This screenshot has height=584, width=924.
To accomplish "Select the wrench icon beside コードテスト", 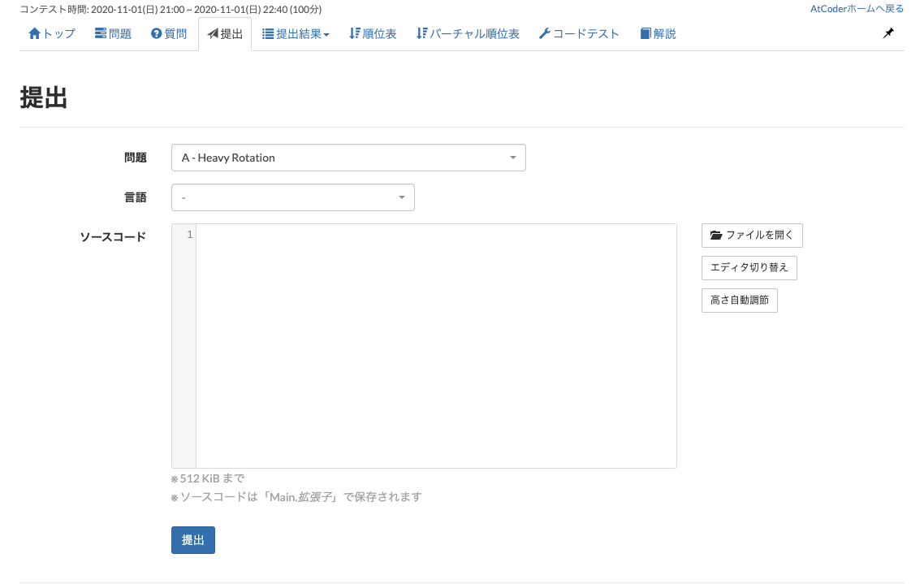I will 545,33.
